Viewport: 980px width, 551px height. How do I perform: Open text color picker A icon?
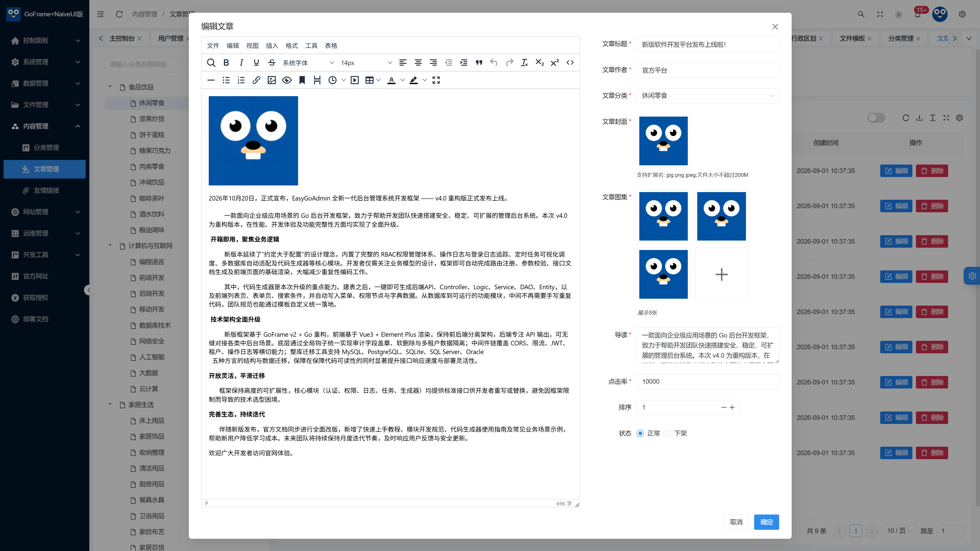tap(391, 80)
